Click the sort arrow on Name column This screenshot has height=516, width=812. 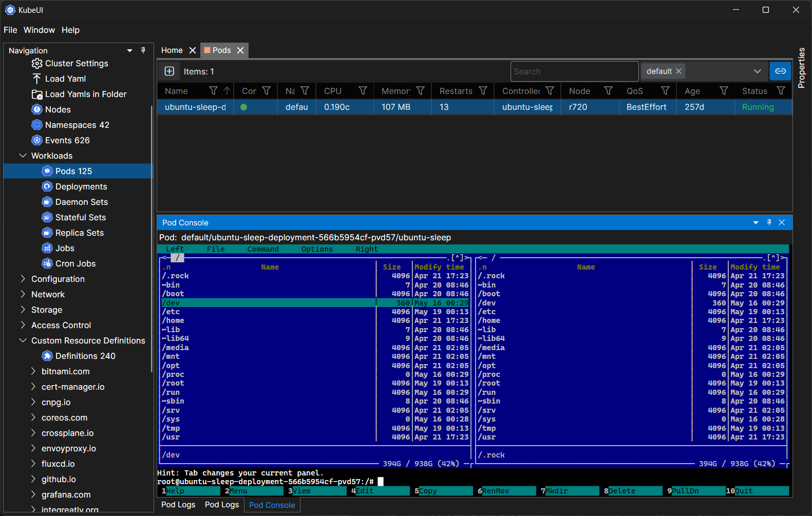pyautogui.click(x=226, y=91)
